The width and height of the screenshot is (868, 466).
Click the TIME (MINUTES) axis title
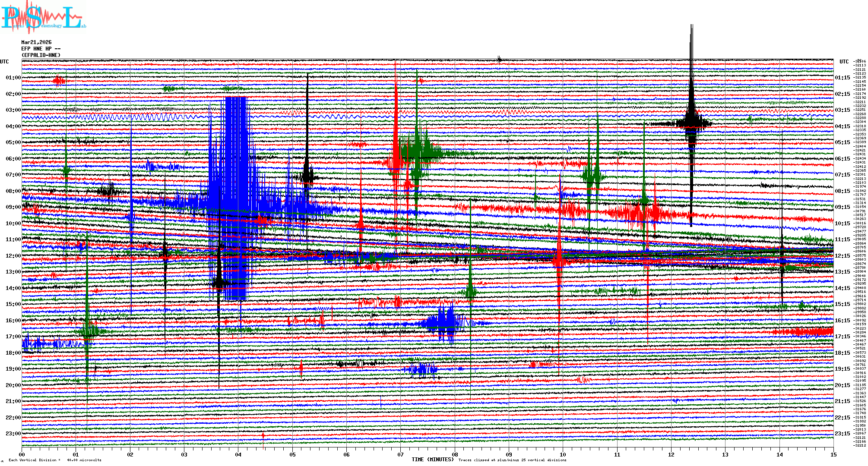coord(433,460)
